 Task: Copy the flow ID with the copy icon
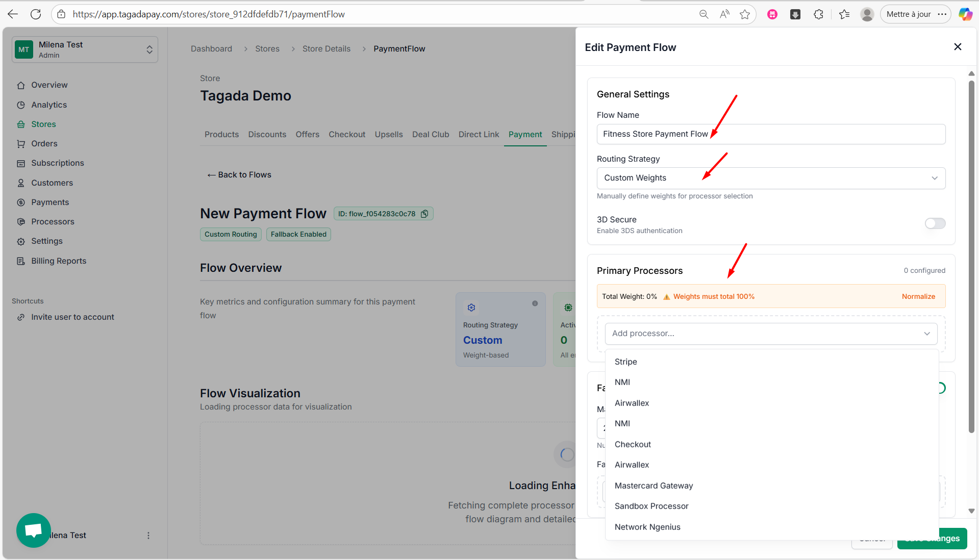(424, 214)
